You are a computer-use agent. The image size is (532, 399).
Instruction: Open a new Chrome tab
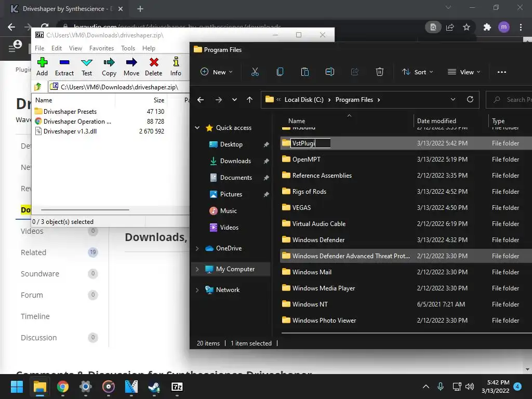coord(140,9)
